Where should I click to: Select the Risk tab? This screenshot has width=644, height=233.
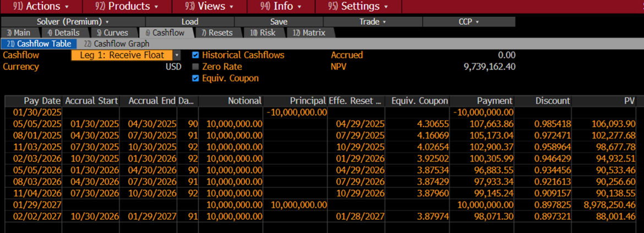pos(263,32)
